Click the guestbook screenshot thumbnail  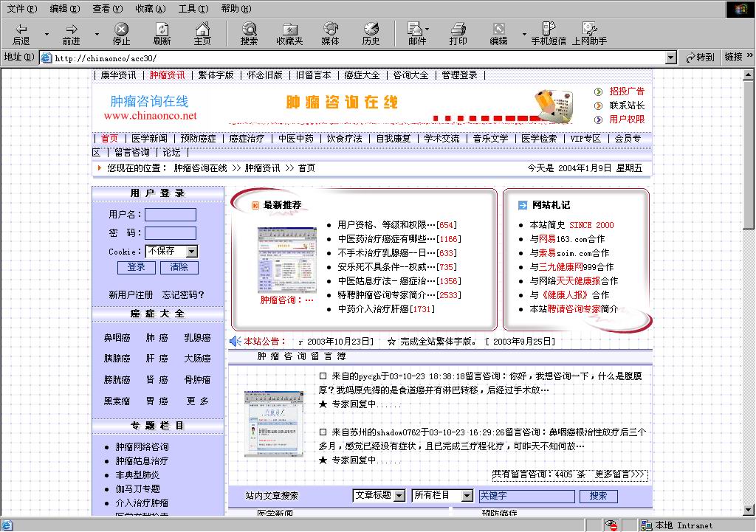pos(274,424)
